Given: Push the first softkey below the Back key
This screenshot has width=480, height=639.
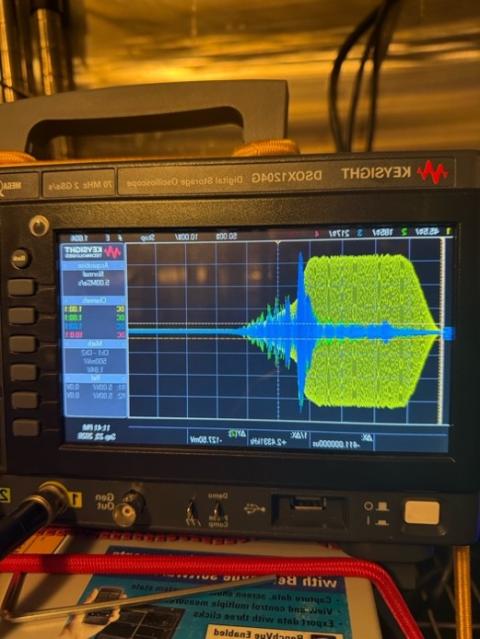Looking at the screenshot, I should pos(21,287).
